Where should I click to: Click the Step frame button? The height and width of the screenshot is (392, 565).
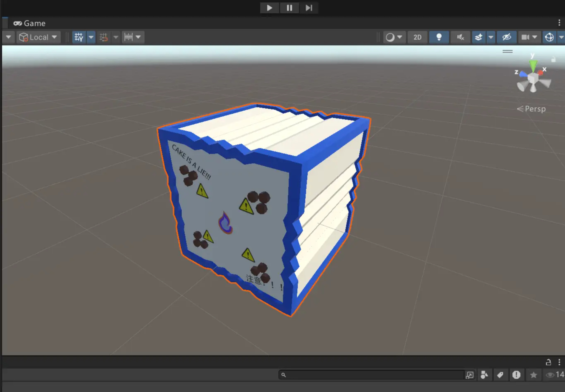tap(309, 8)
